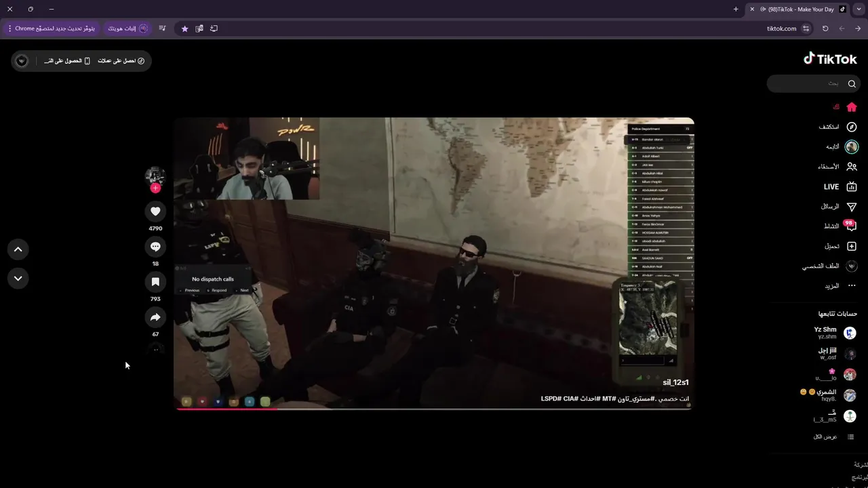Viewport: 868px width, 488px height.
Task: Open the video more-options ellipsis
Action: pos(155,350)
